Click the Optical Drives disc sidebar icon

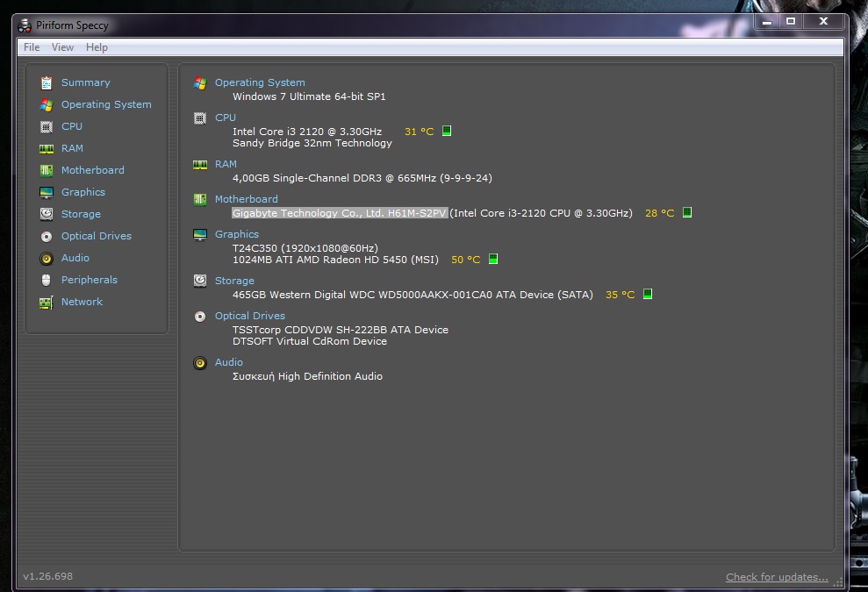pyautogui.click(x=47, y=237)
